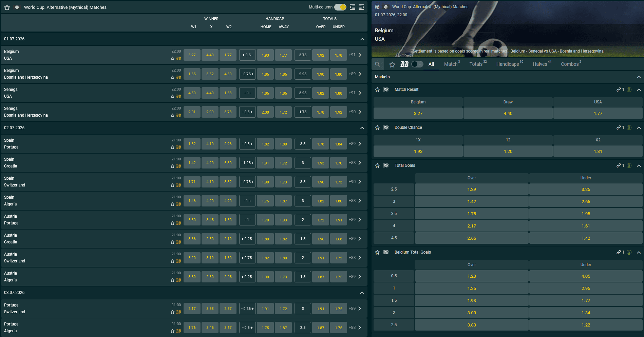Open Belgium vs USA details arrow
This screenshot has width=644, height=337.
point(360,55)
